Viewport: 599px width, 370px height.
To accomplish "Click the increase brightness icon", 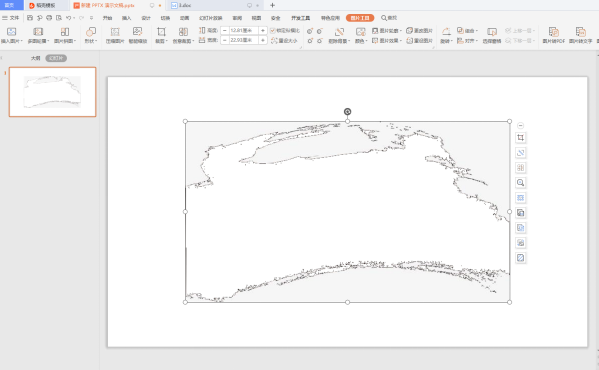I will pos(310,40).
